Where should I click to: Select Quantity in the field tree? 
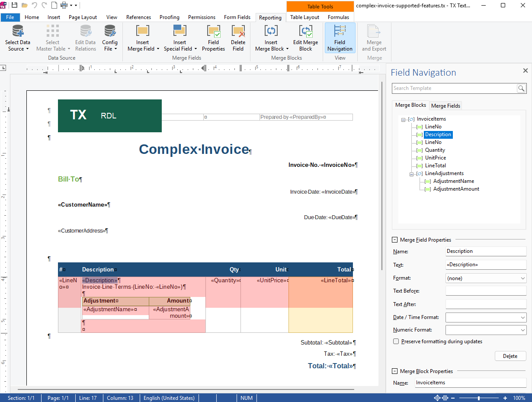[x=435, y=150]
